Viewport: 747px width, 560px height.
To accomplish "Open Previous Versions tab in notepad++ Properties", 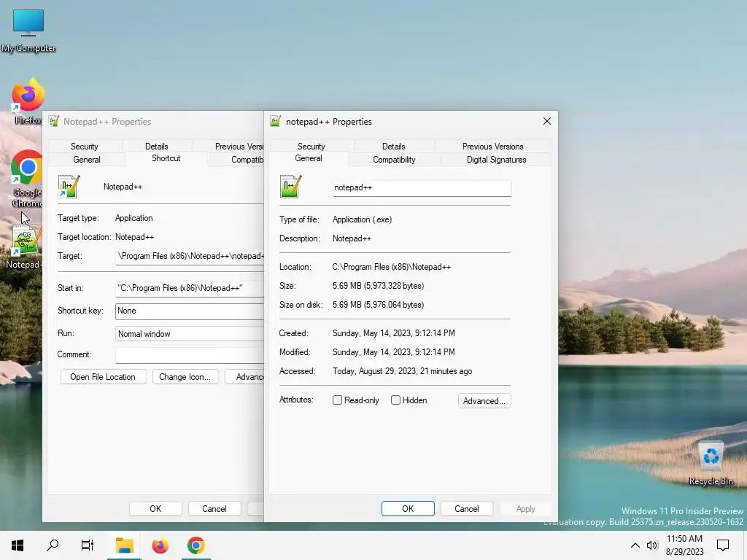I will 492,146.
